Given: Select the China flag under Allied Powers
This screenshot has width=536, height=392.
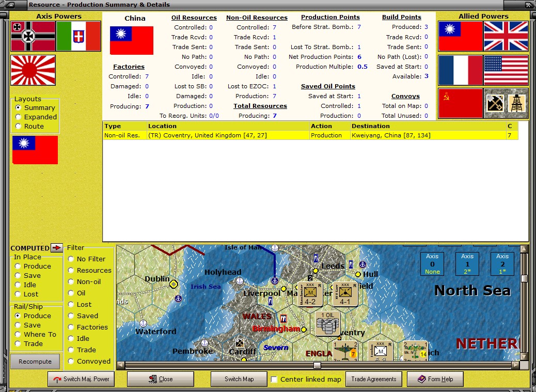Looking at the screenshot, I should tap(461, 36).
